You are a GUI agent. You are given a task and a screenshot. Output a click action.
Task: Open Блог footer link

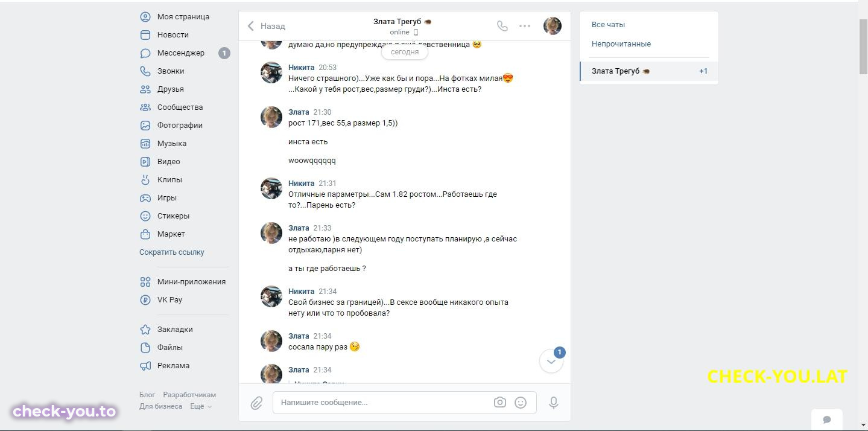pos(147,395)
